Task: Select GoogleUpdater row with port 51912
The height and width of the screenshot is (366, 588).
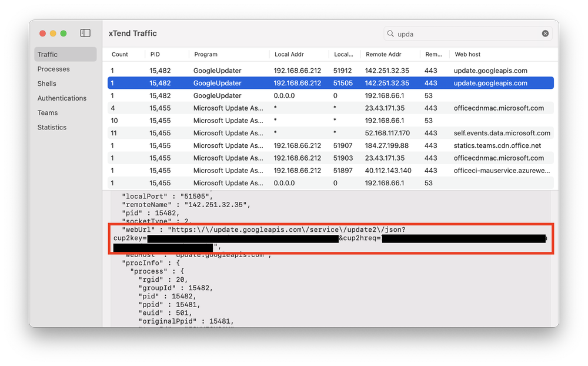Action: point(330,71)
